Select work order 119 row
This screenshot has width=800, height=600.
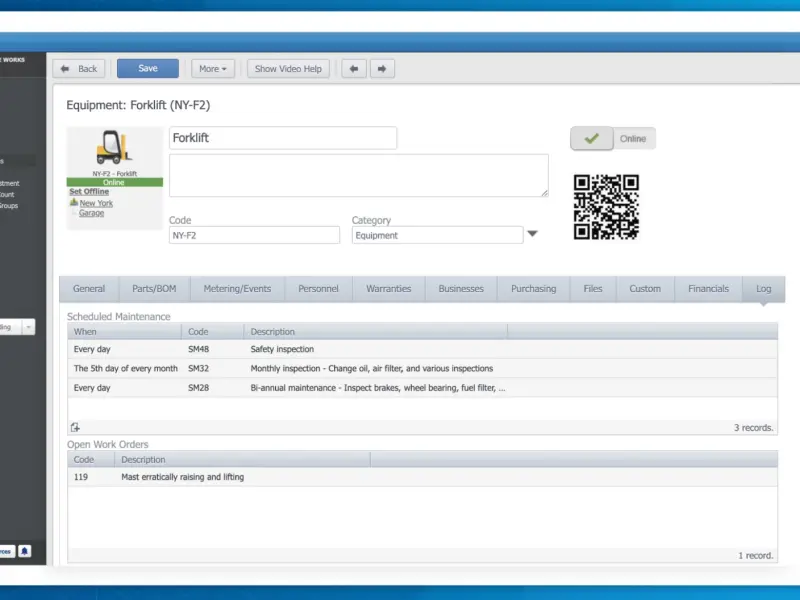pos(422,477)
